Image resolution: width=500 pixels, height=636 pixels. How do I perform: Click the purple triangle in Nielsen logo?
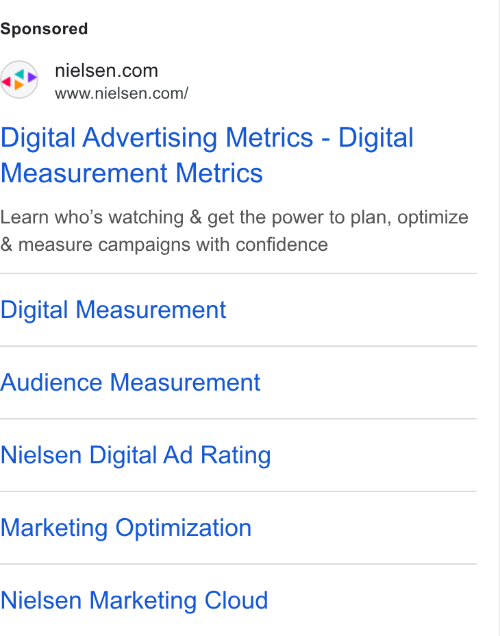(32, 77)
